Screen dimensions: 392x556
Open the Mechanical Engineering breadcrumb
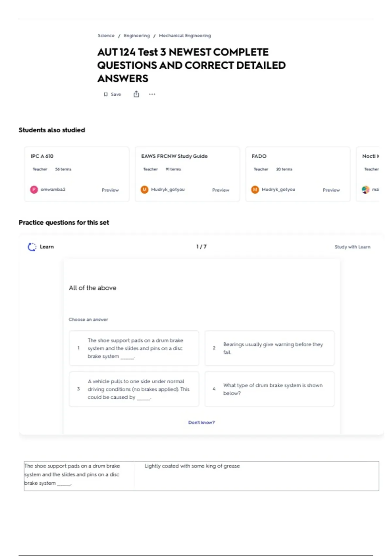pos(185,36)
